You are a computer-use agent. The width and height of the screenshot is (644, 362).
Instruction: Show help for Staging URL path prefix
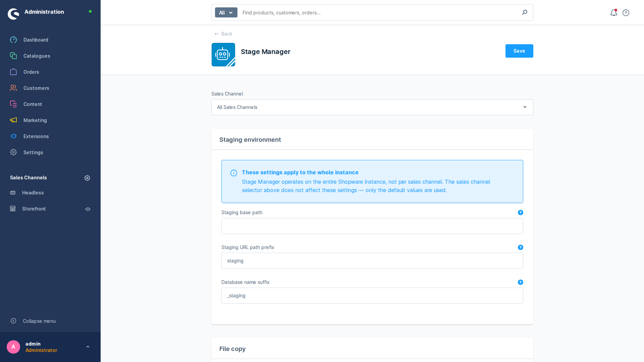click(521, 247)
